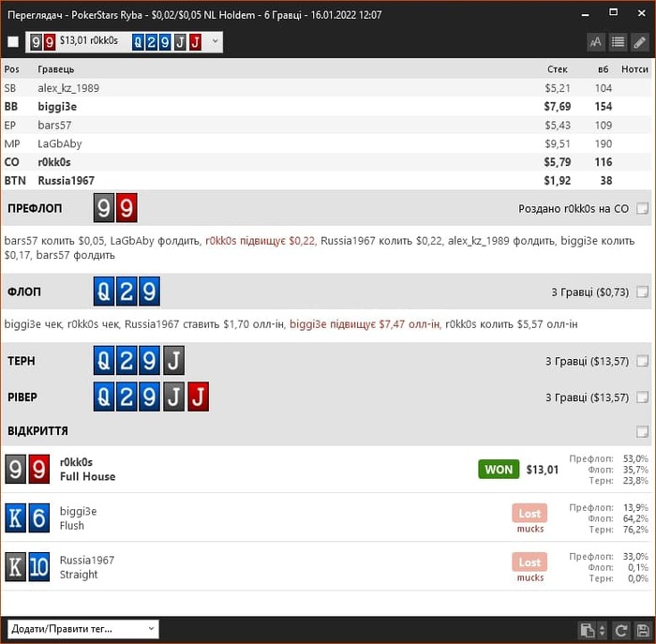Click the Full House hand label
656x644 pixels.
click(87, 476)
